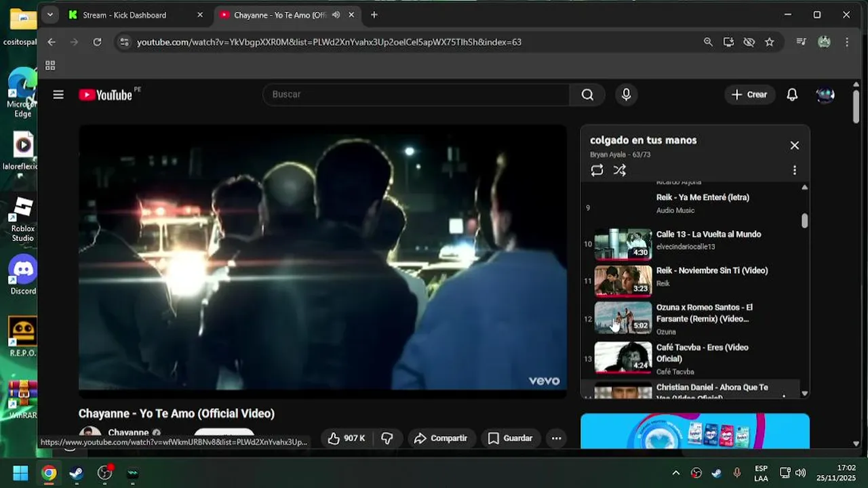
Task: Open YouTube notifications bell
Action: point(792,95)
